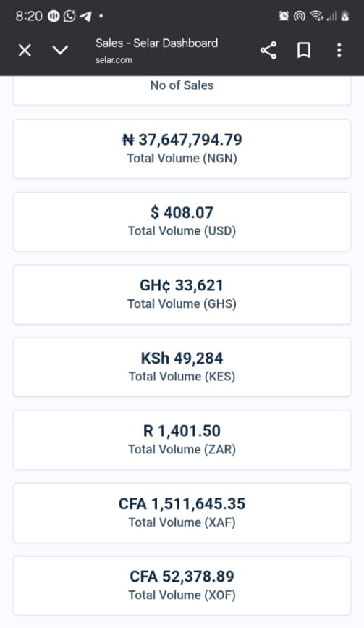
Task: Tap the Wi-Fi status icon
Action: point(316,16)
